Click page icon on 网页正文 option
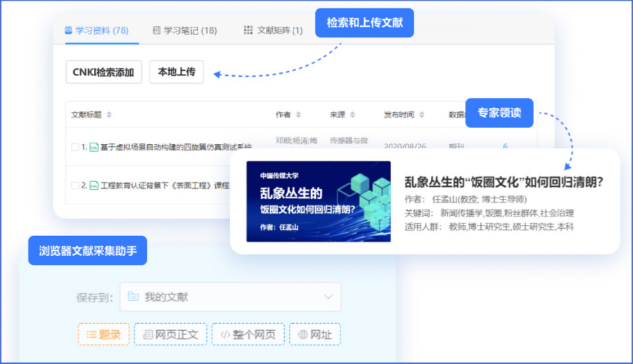633x364 pixels. 148,334
